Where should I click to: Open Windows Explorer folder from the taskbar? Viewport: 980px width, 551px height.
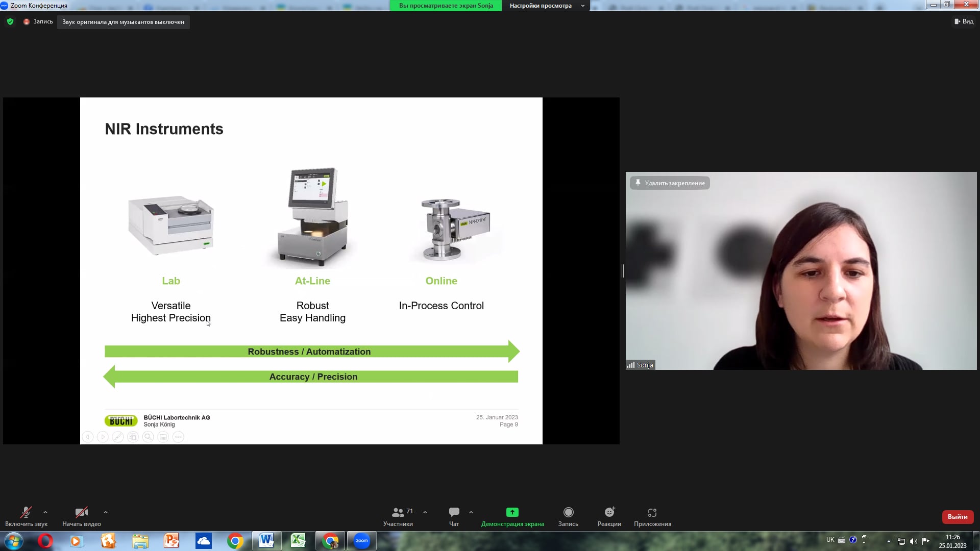click(x=140, y=541)
